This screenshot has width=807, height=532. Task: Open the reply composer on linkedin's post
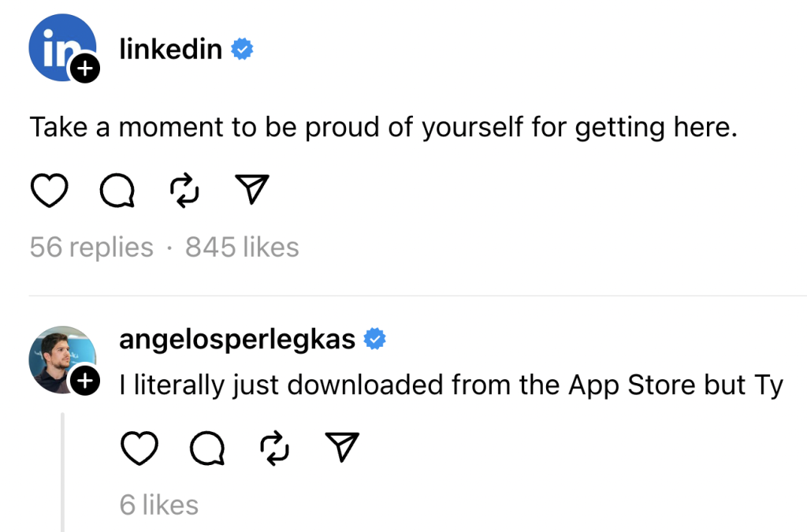click(x=117, y=191)
